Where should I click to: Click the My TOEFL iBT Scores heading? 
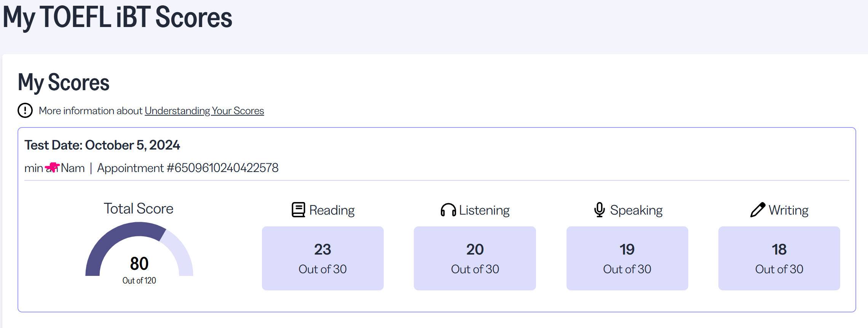pos(117,18)
